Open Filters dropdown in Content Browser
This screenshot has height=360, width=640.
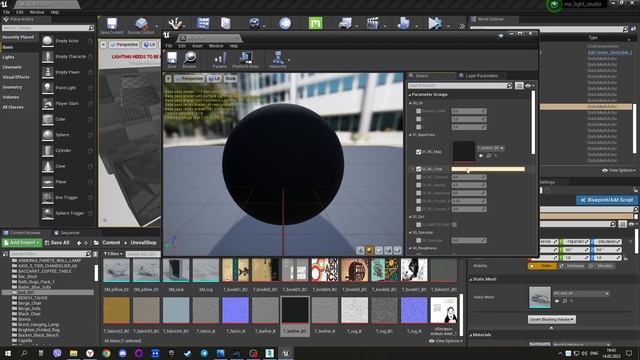[113, 254]
